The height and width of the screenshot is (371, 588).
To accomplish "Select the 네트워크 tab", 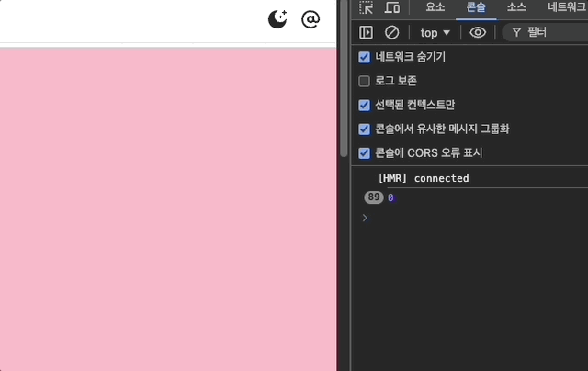I will pos(566,7).
